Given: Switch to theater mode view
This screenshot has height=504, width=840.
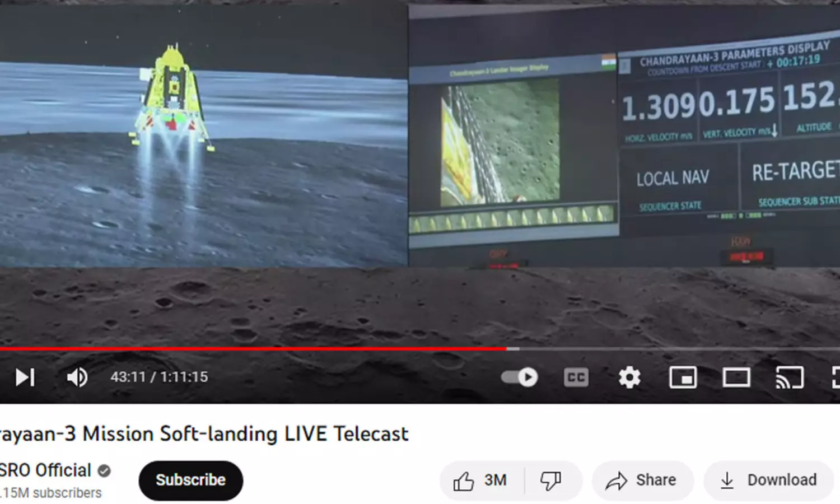Looking at the screenshot, I should (x=736, y=377).
